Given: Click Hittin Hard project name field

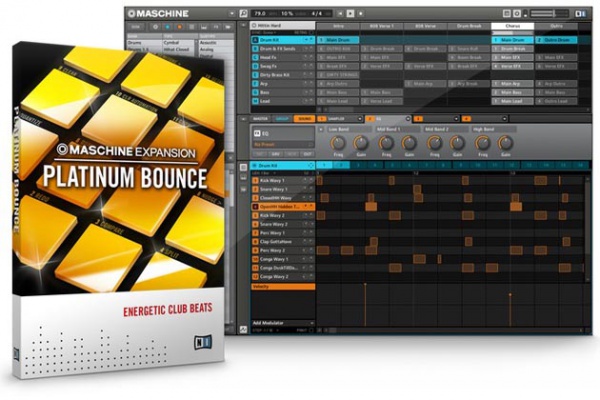Looking at the screenshot, I should click(283, 25).
